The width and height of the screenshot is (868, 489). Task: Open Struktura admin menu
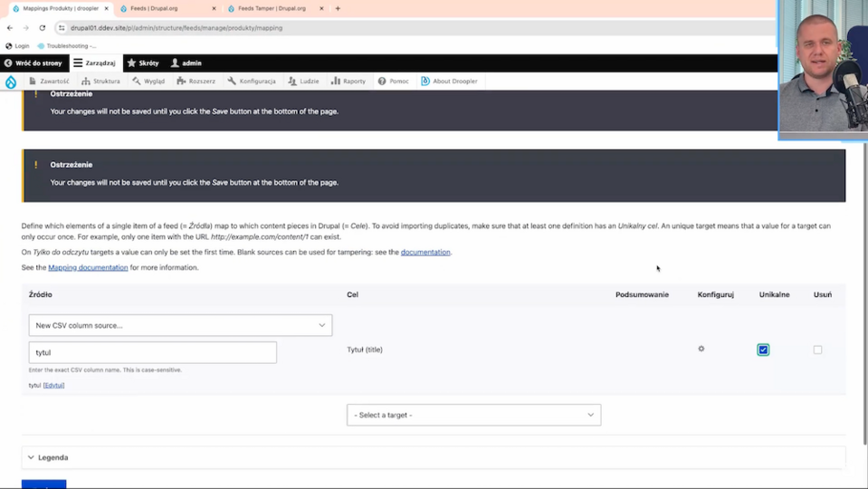click(x=100, y=81)
